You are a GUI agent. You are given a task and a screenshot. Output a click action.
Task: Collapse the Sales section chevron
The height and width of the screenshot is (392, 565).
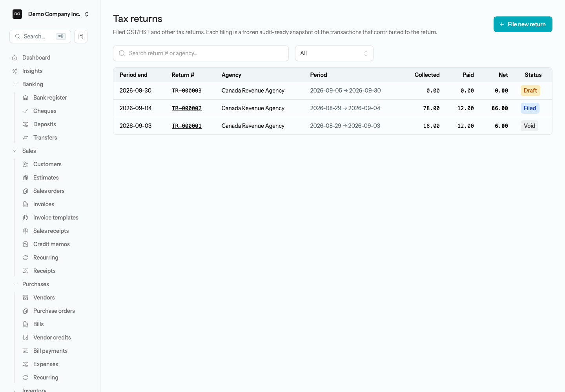click(15, 151)
